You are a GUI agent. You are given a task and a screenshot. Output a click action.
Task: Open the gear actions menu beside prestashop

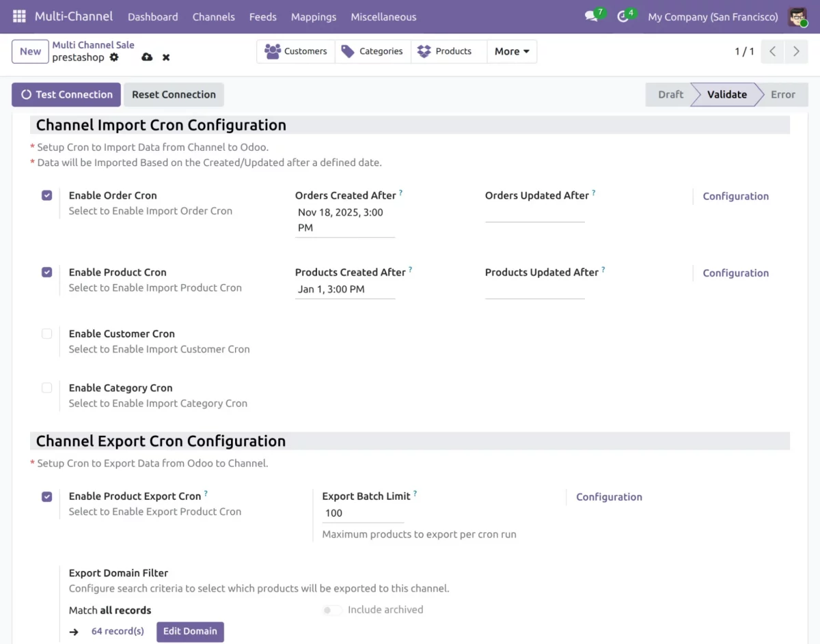pyautogui.click(x=114, y=57)
